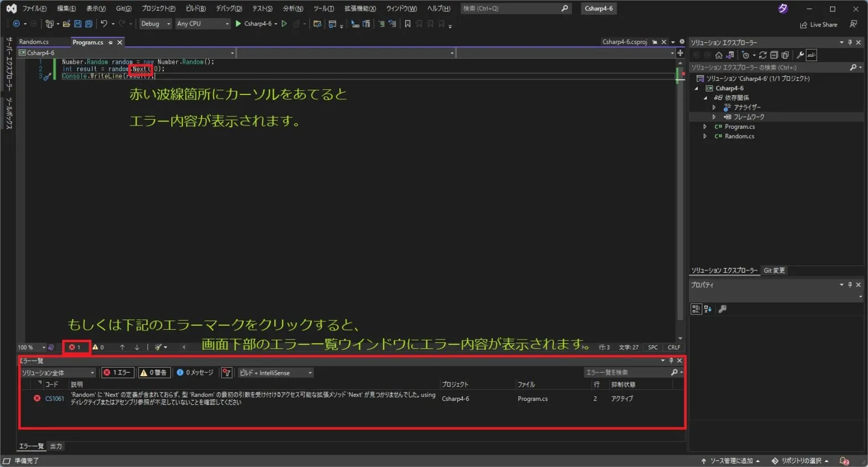868x467 pixels.
Task: Toggle the 1 エラー filter button
Action: point(117,372)
